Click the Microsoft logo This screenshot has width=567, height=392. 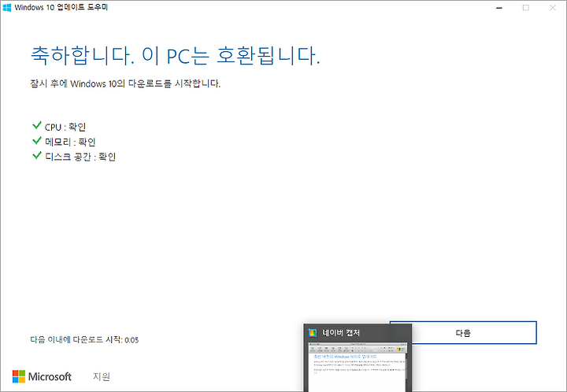[x=42, y=376]
